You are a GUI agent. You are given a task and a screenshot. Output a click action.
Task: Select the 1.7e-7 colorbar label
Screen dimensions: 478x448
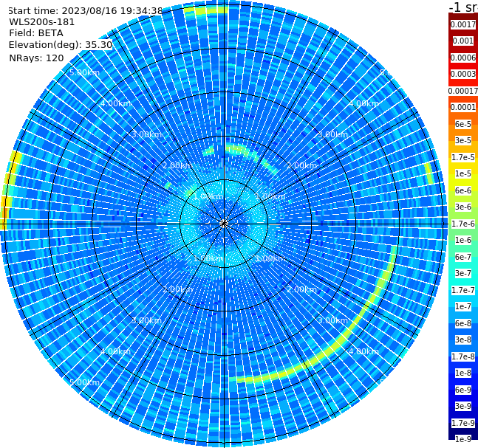pyautogui.click(x=463, y=290)
